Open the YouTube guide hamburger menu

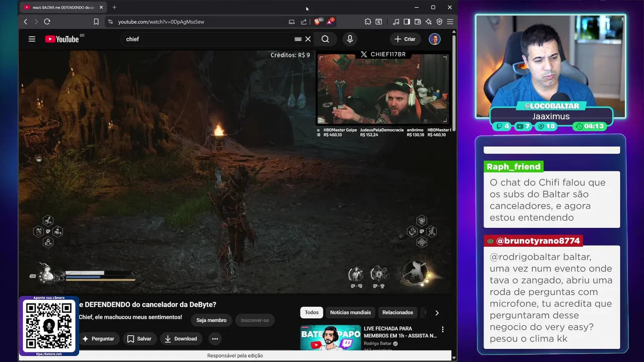click(32, 39)
